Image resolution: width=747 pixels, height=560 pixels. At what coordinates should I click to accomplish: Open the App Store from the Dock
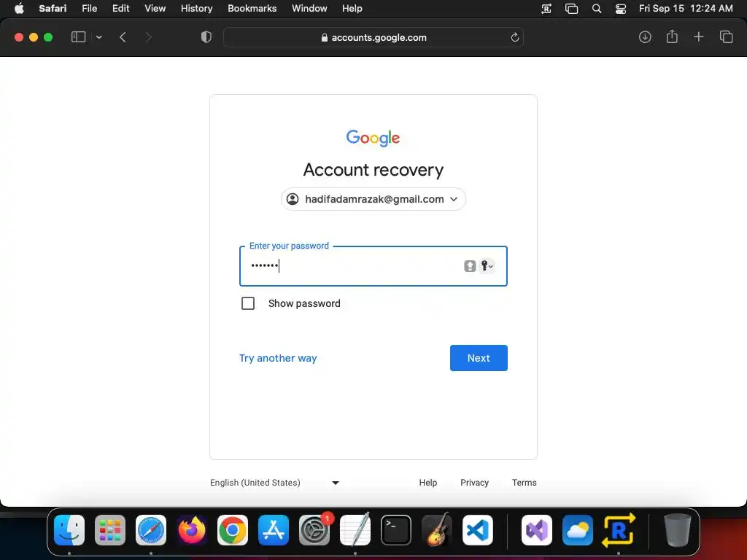[274, 530]
